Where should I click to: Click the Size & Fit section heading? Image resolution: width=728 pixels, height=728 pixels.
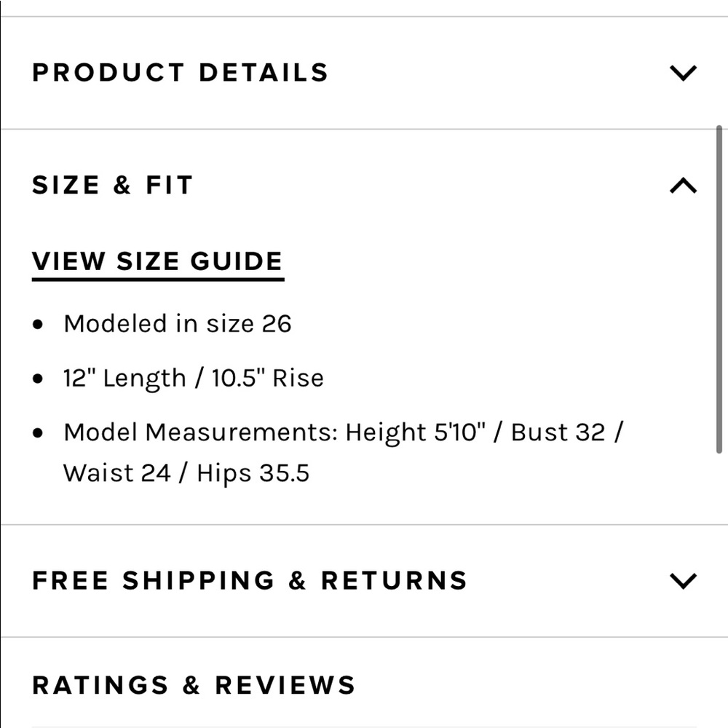[x=113, y=186]
